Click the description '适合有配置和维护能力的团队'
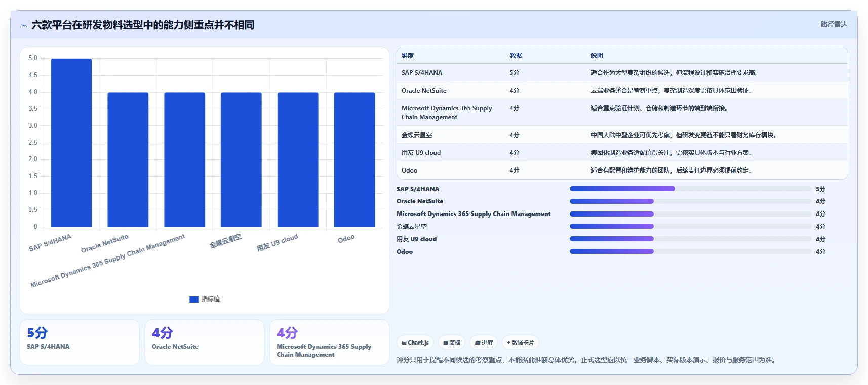 click(672, 170)
